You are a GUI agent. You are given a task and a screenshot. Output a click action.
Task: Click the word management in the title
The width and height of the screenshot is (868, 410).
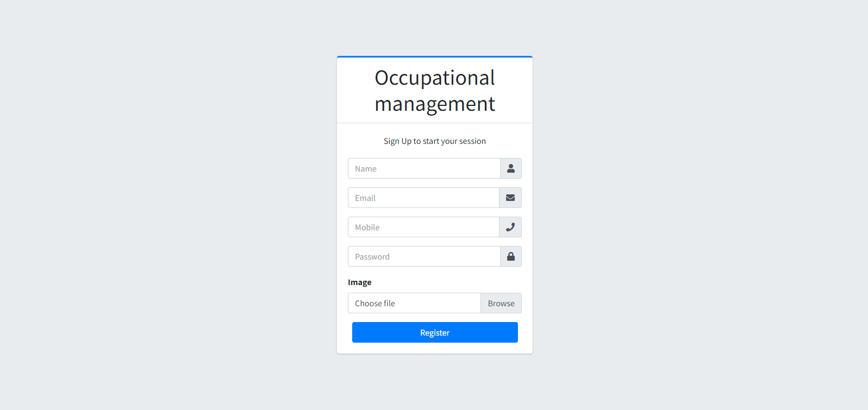435,104
